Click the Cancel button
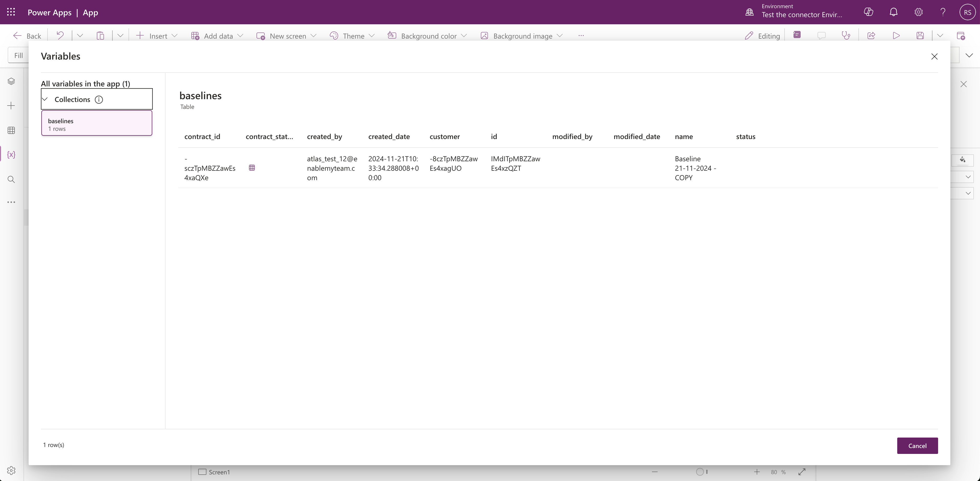Image resolution: width=980 pixels, height=481 pixels. (917, 446)
